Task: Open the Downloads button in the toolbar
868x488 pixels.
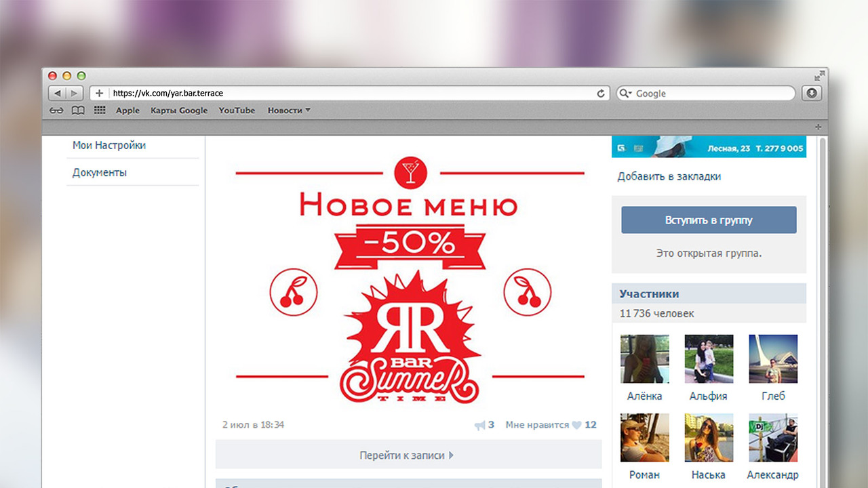Action: pos(811,94)
